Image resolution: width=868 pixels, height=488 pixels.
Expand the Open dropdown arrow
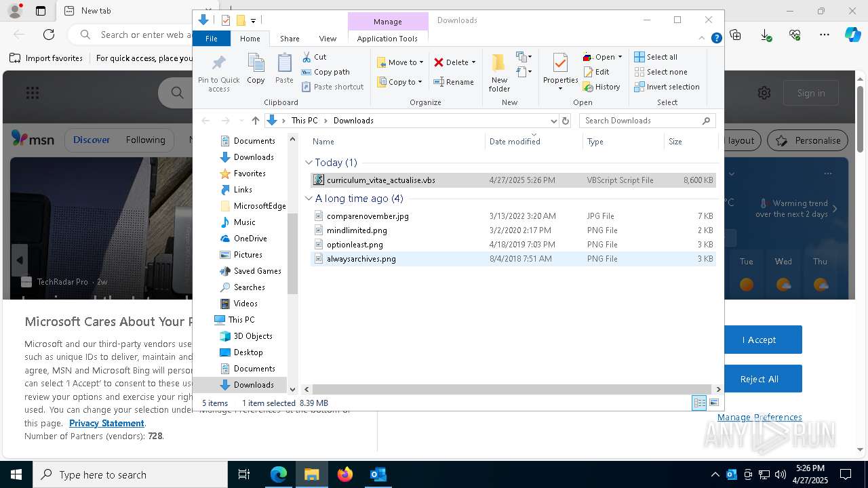tap(620, 57)
